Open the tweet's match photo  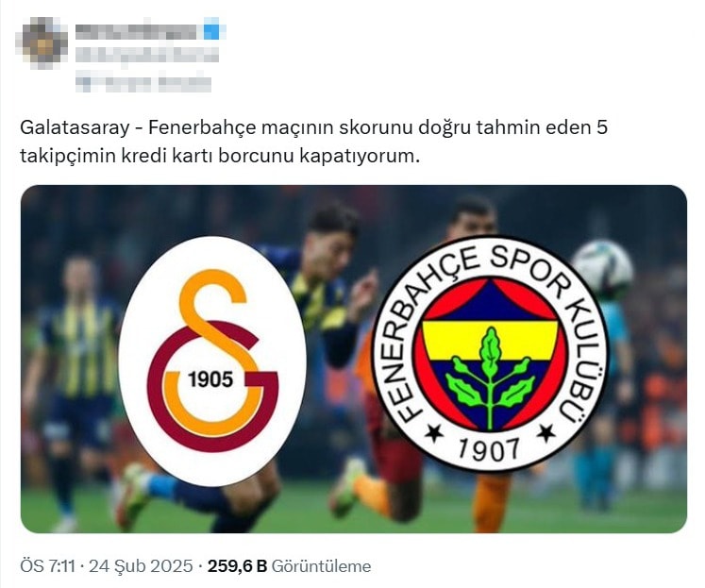coord(353,359)
